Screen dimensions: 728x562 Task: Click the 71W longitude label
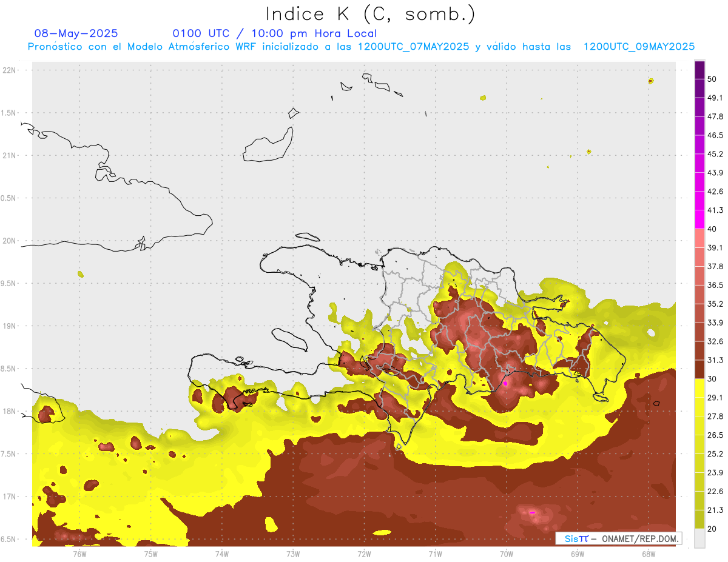[x=434, y=554]
